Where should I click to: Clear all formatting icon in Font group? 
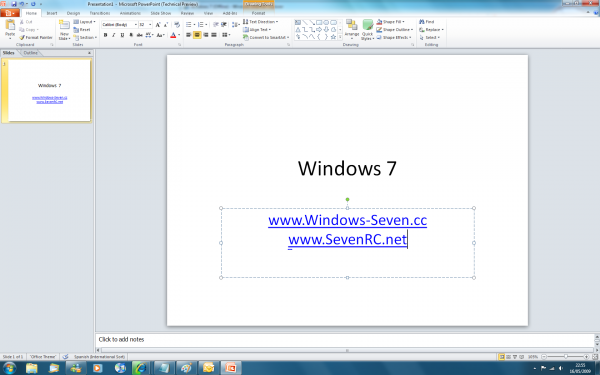point(177,24)
